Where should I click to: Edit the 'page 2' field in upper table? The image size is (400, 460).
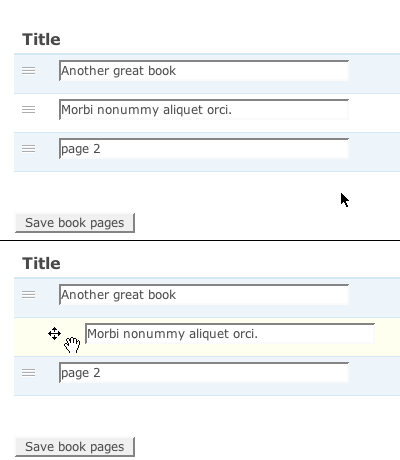[x=204, y=148]
